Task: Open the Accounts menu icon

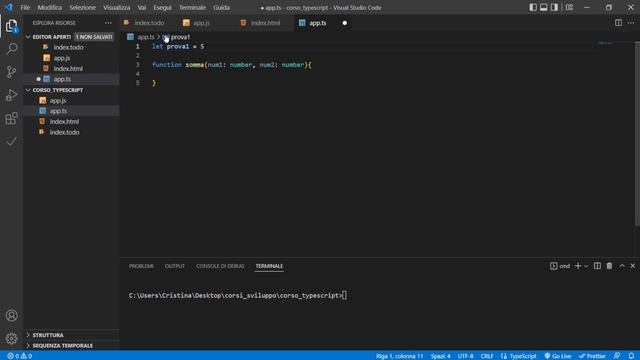Action: [11, 316]
